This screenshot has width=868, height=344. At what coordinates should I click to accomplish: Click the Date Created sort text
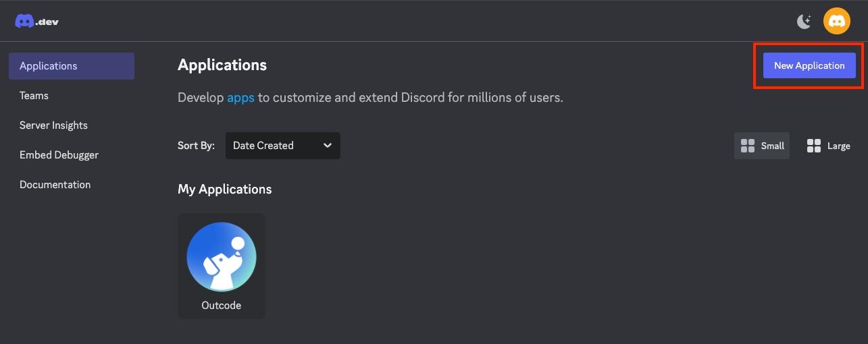coord(263,146)
